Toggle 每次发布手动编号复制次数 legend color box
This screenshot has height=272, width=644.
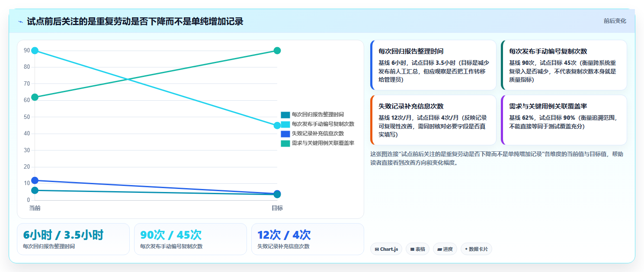coord(285,124)
